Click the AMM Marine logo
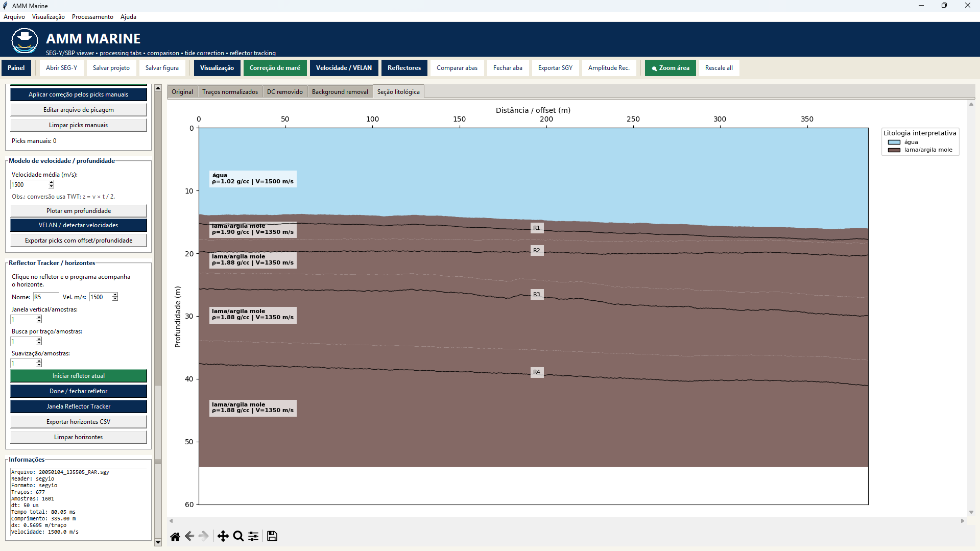This screenshot has width=980, height=551. coord(25,41)
